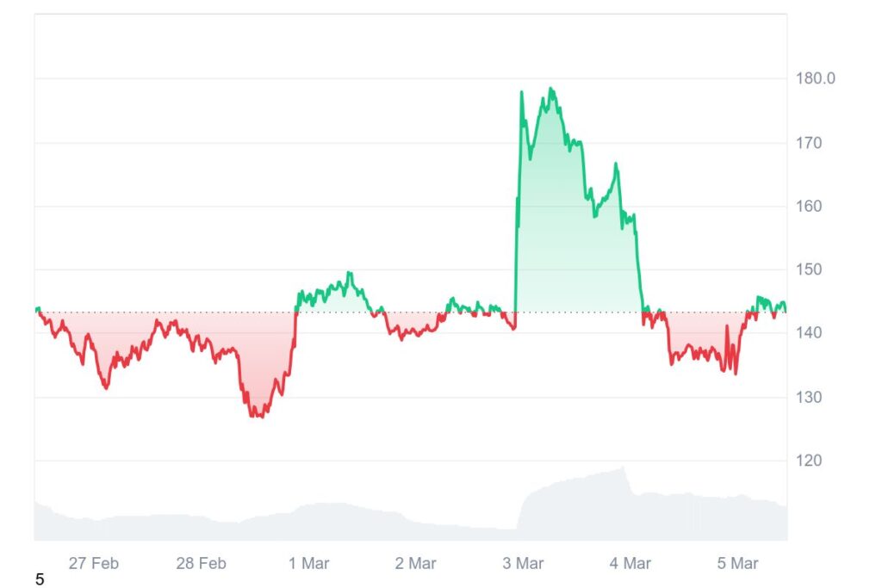Click the volume area spike before 4 Mar

(623, 468)
